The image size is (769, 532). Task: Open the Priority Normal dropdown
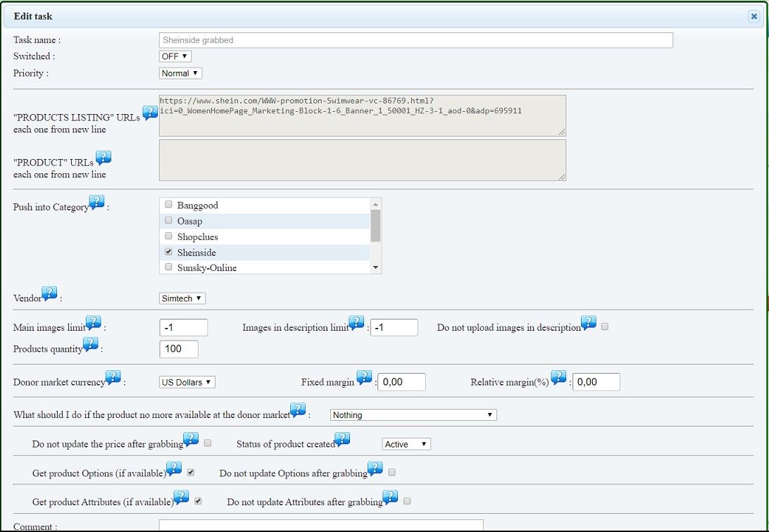click(180, 73)
